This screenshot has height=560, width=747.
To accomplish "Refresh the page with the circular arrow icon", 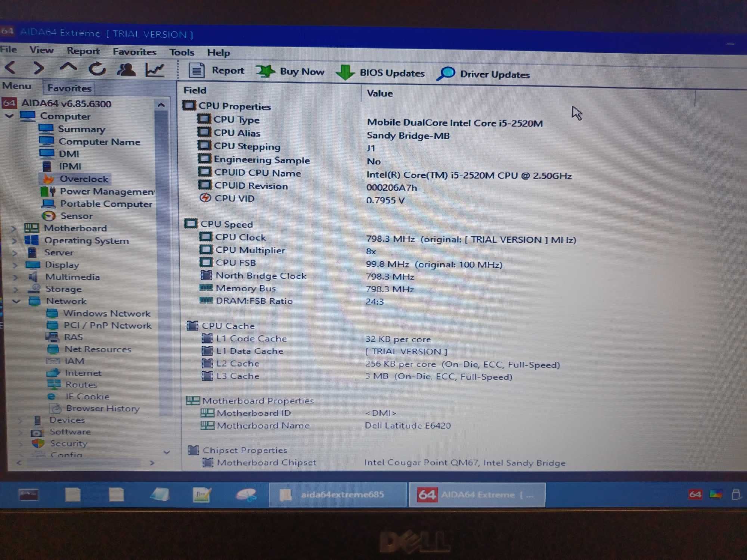I will click(97, 69).
